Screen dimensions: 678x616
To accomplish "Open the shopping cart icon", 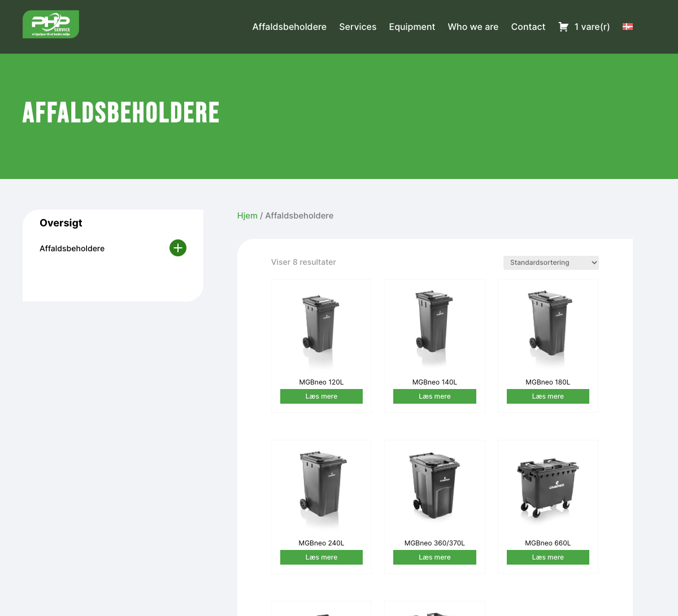I will (x=563, y=27).
